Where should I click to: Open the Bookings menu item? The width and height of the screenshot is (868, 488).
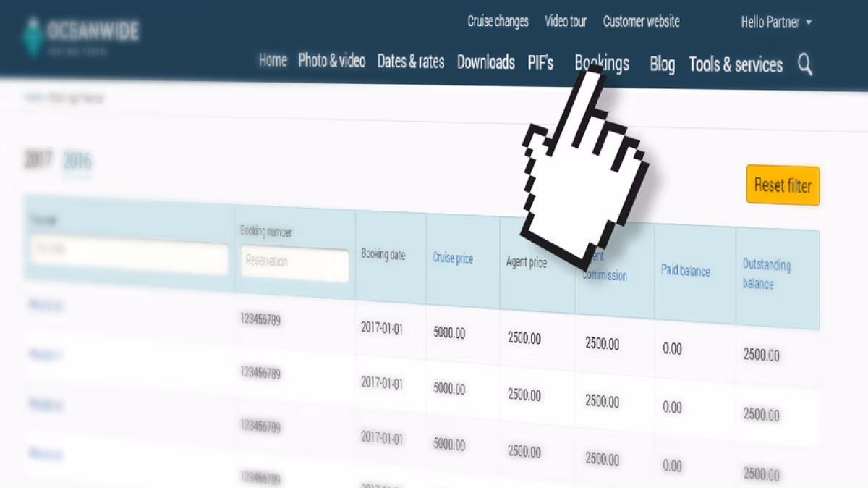click(x=602, y=63)
